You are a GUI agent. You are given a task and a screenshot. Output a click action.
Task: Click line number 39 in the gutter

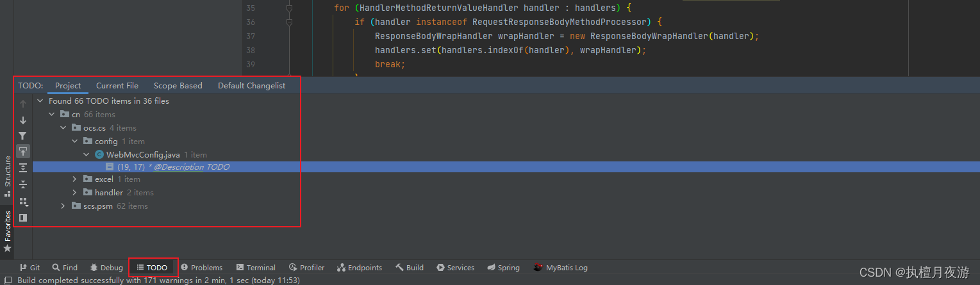(x=251, y=65)
